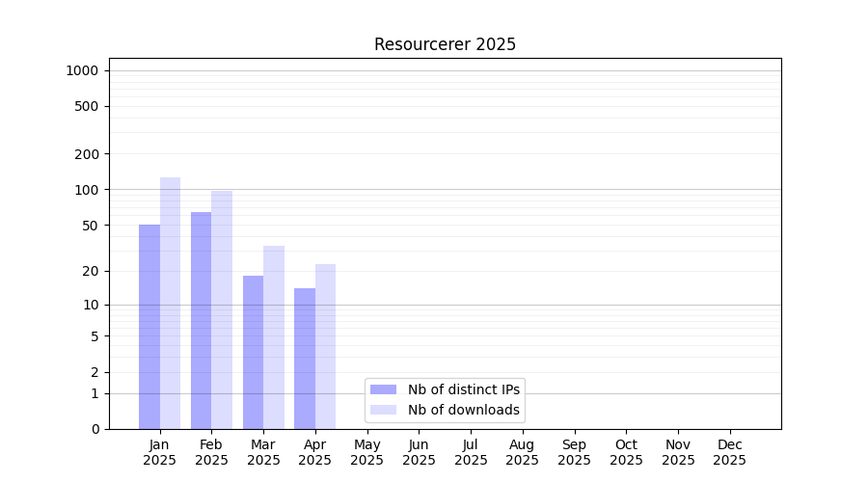
Task: Click the Mar 2025 distinct IPs bar
Action: (x=253, y=353)
